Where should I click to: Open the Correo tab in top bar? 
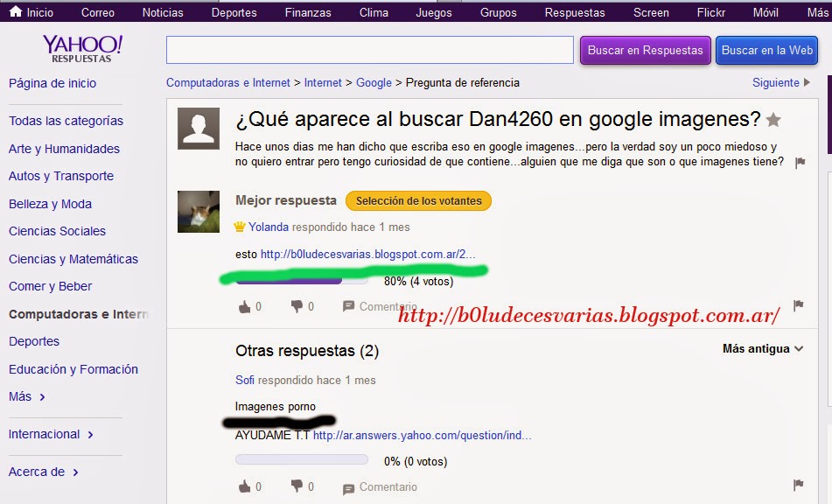tap(98, 12)
